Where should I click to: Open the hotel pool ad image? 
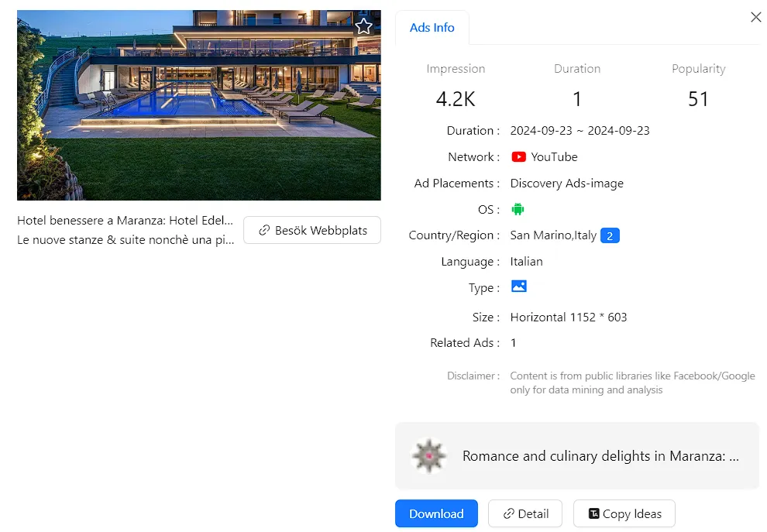tap(198, 105)
